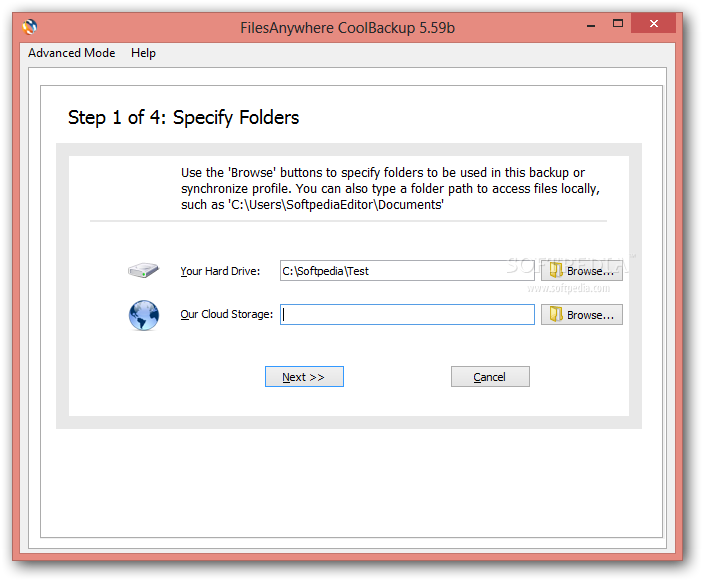Open the Help menu

click(x=143, y=53)
